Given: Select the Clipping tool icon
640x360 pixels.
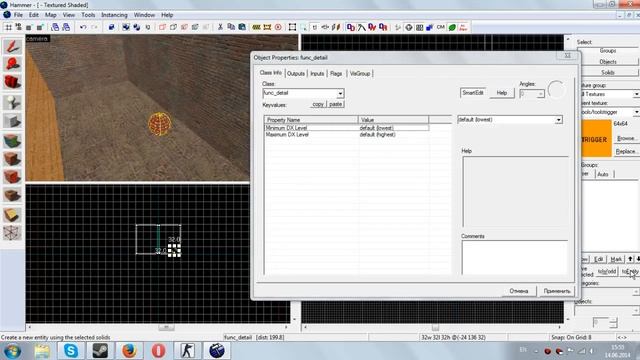Looking at the screenshot, I should click(12, 214).
